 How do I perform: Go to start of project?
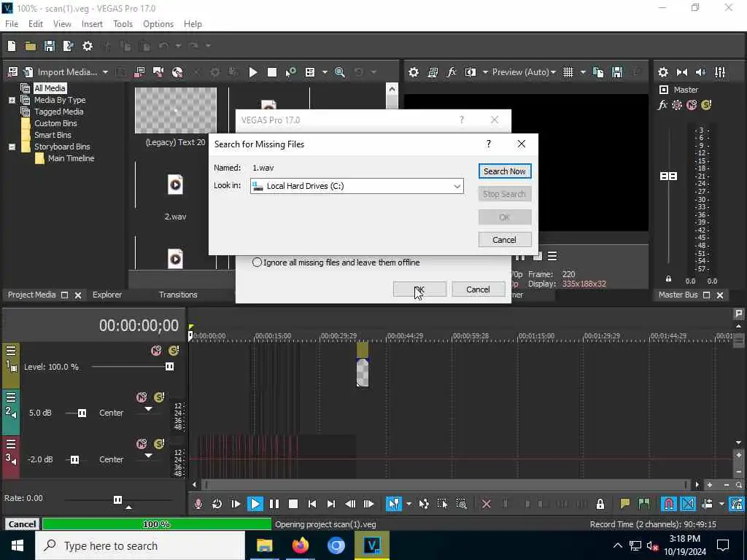312,504
